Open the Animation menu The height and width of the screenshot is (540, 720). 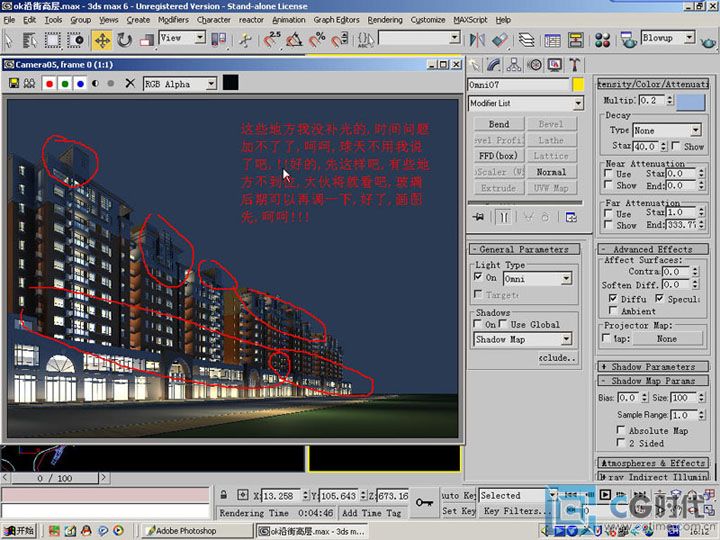[x=288, y=20]
